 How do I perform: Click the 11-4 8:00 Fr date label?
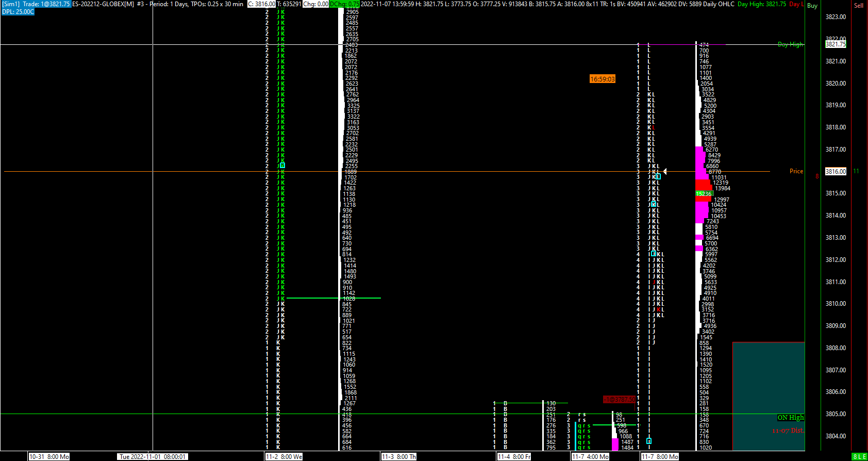[x=514, y=457]
